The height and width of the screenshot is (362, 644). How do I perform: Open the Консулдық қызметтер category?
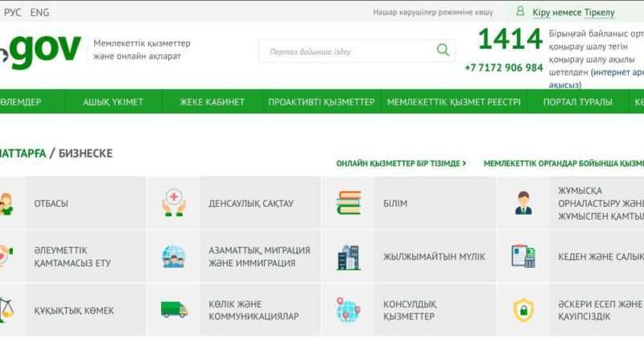point(409,310)
